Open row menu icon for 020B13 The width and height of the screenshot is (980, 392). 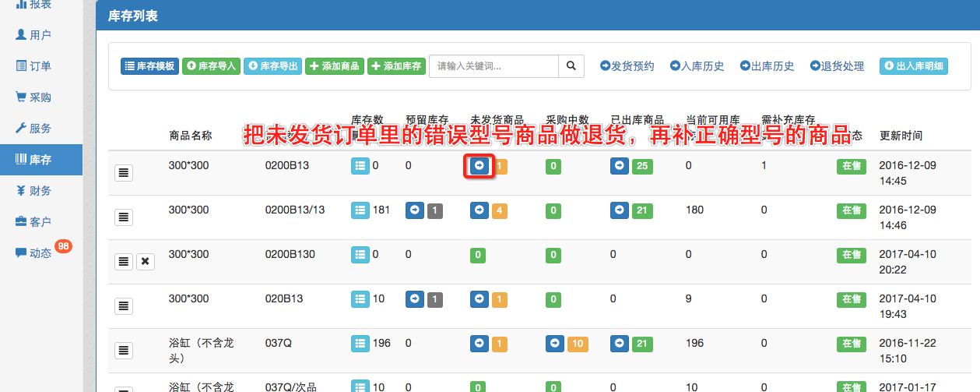pyautogui.click(x=123, y=306)
